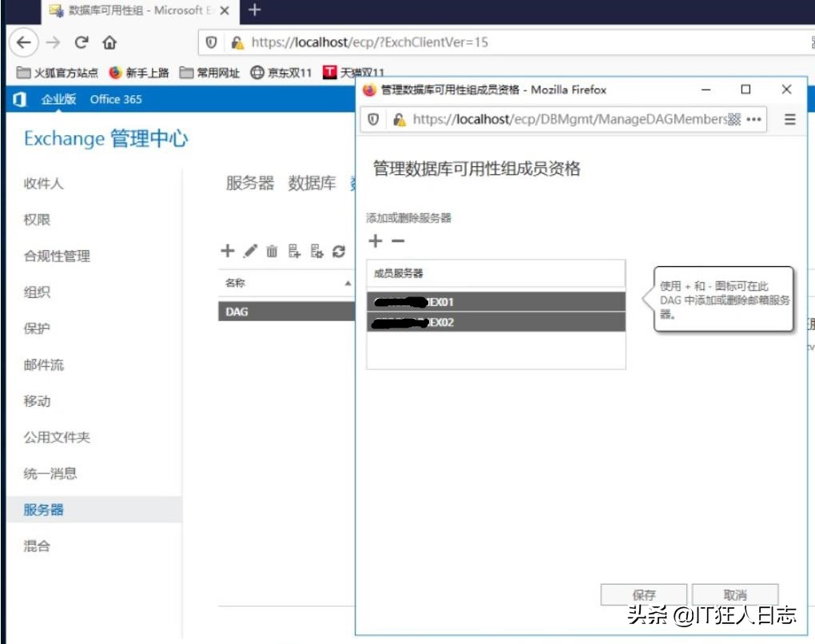Create a new DAG with the plus icon

pos(227,251)
